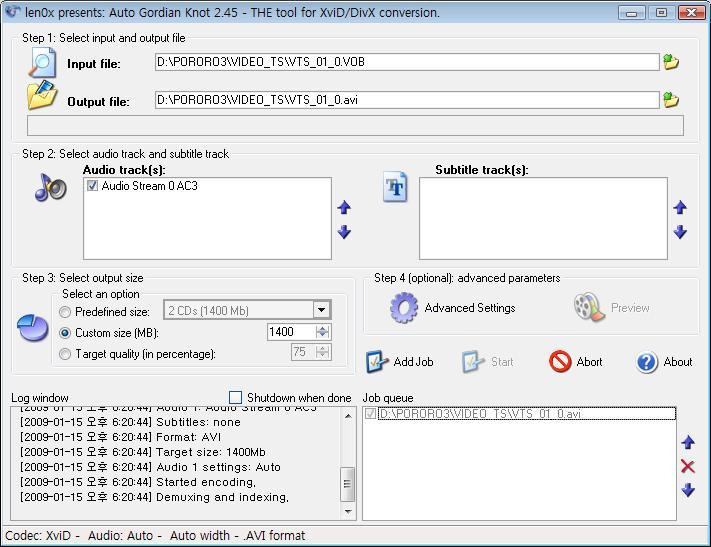Increase target quality with the up spinner
The image size is (711, 547).
point(322,348)
